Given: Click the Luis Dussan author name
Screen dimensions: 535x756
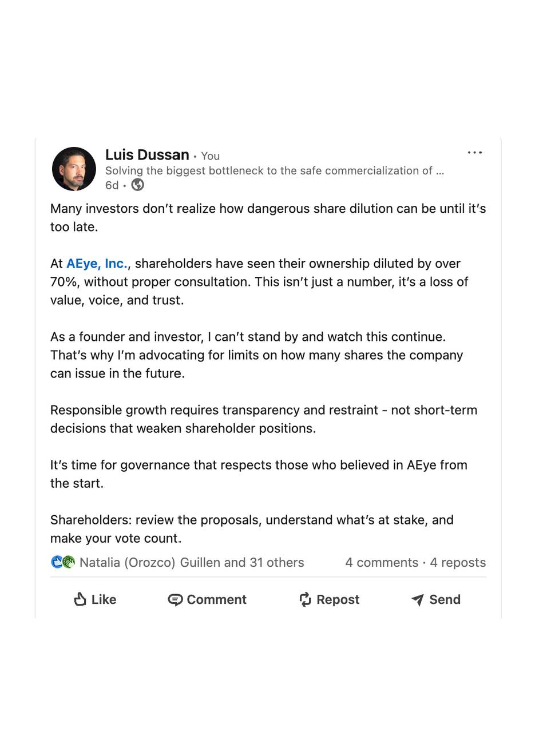Looking at the screenshot, I should click(147, 155).
